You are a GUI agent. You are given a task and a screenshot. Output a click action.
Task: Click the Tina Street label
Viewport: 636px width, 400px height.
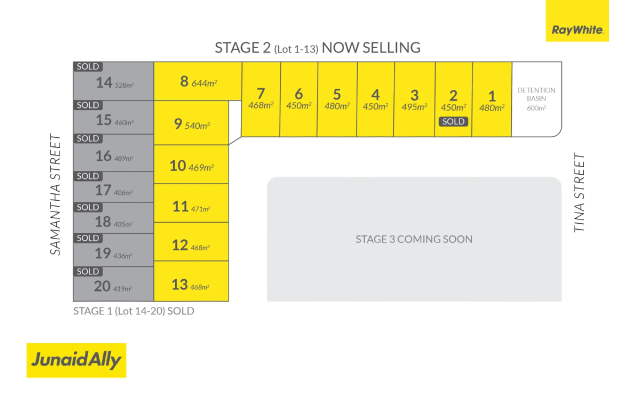click(x=578, y=194)
